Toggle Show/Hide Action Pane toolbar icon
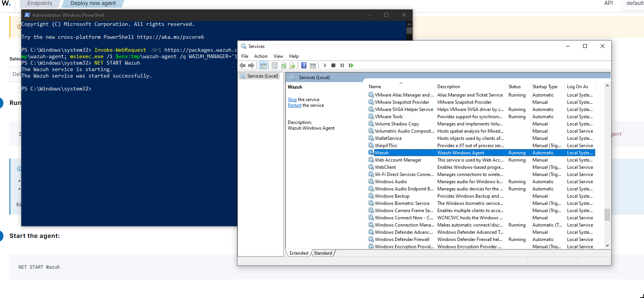Viewport: 644px width, 298px height. click(313, 65)
